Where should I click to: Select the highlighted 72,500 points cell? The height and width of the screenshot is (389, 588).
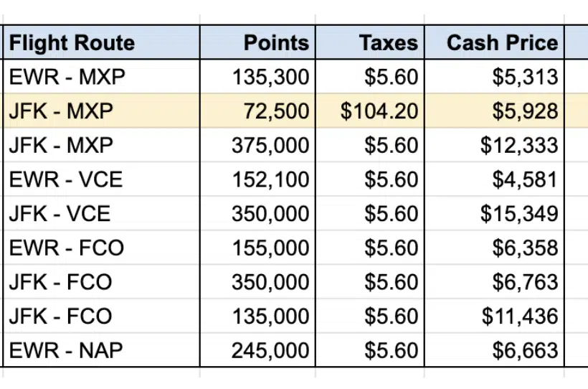(280, 111)
